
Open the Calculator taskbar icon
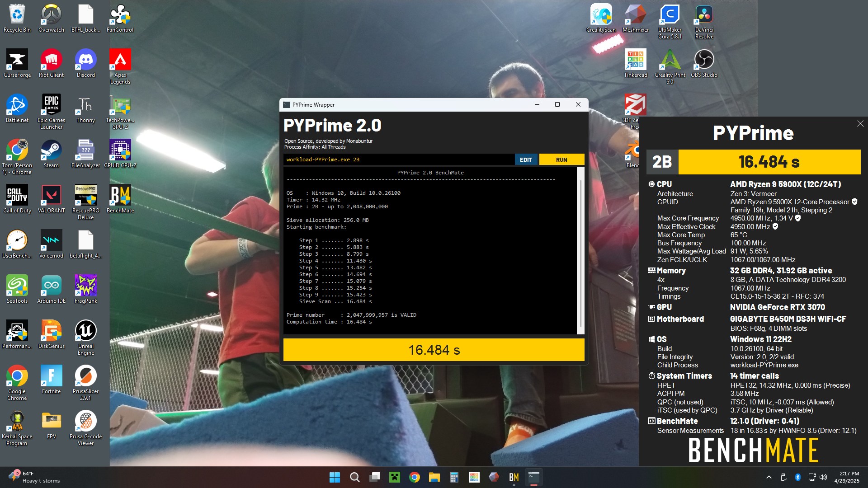[454, 477]
